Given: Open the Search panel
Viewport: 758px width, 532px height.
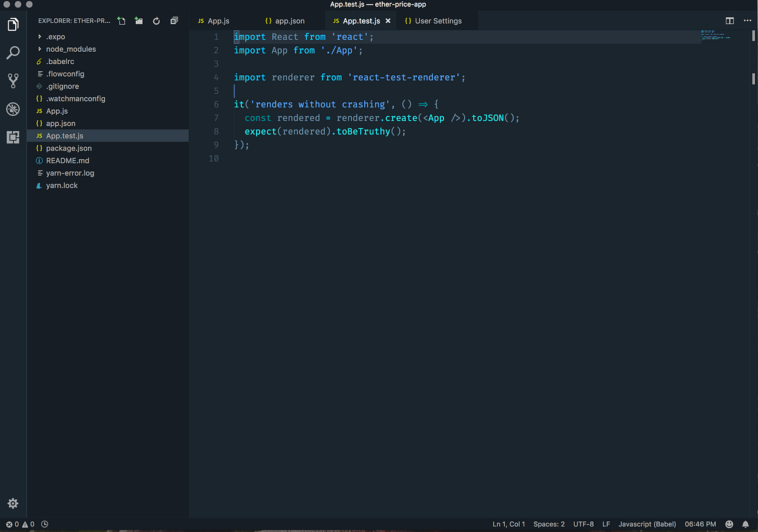Looking at the screenshot, I should point(13,52).
